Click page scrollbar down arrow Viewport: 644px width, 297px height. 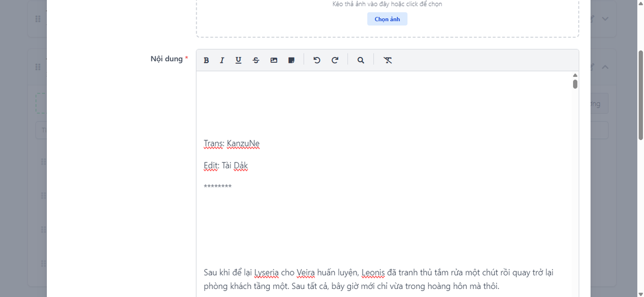(640, 293)
